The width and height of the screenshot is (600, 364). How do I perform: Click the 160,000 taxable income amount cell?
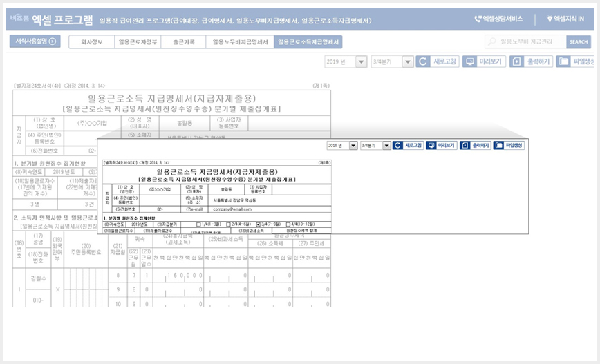[178, 276]
